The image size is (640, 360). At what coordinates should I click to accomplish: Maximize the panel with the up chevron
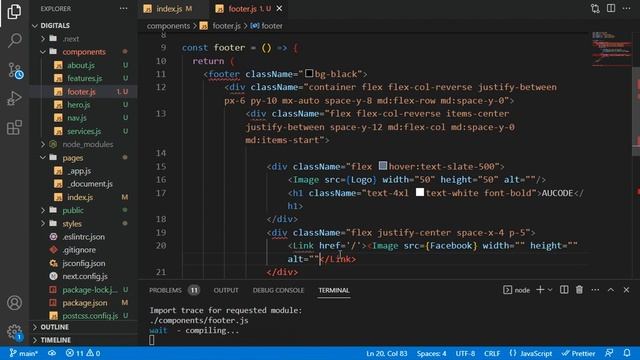coord(611,290)
